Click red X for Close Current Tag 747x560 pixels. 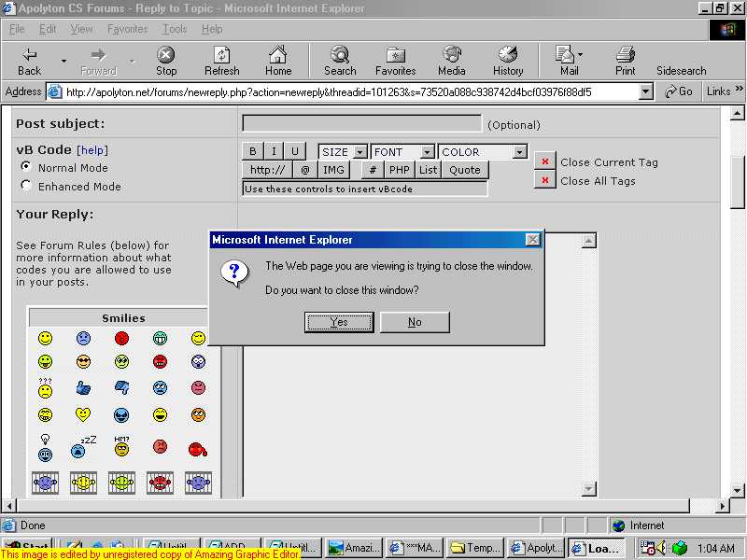545,161
